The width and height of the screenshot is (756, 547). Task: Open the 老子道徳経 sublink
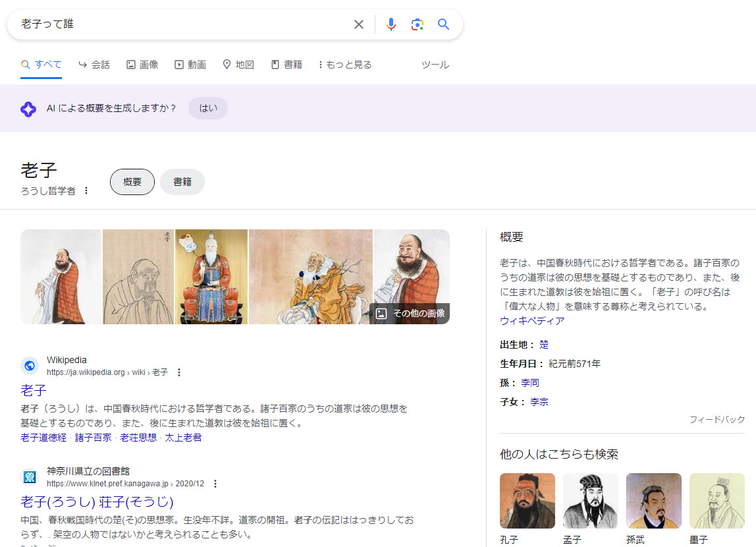coord(43,438)
